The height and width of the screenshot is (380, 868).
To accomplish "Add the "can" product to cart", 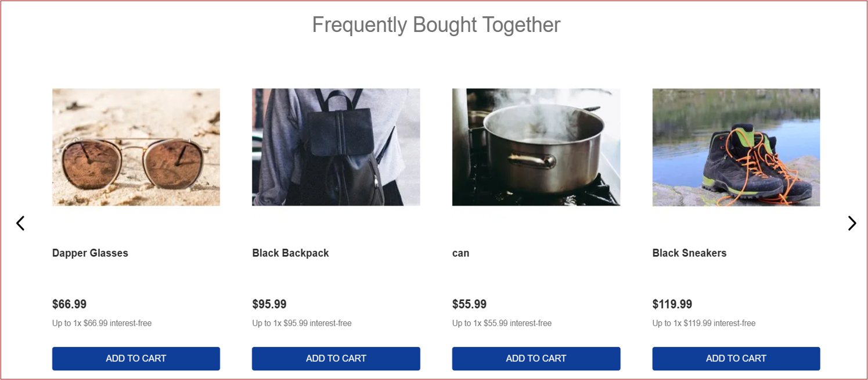I will click(x=536, y=359).
